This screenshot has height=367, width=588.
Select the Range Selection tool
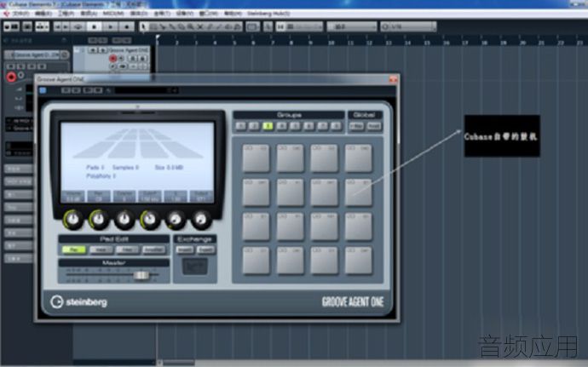(x=153, y=26)
